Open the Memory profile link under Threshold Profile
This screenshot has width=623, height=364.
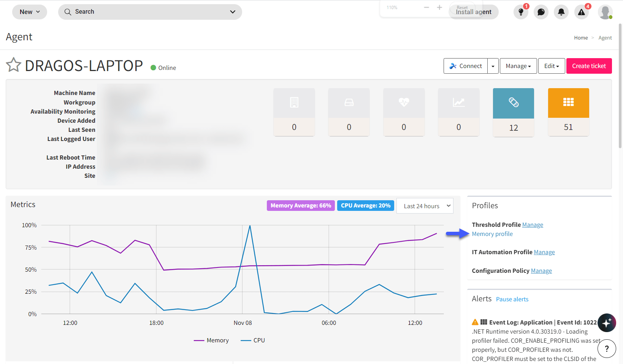pos(492,234)
